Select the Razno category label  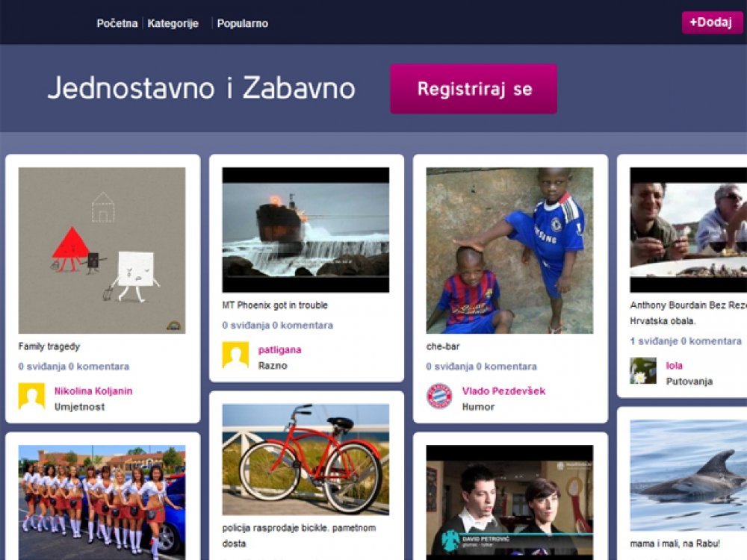(x=273, y=366)
